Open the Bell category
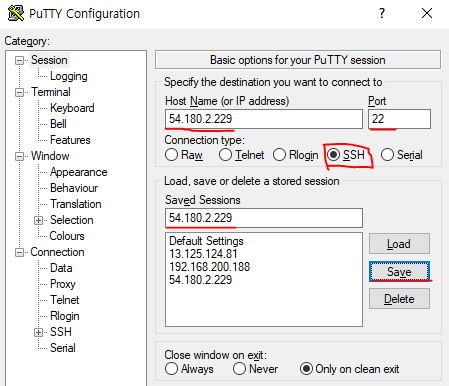The height and width of the screenshot is (386, 449). (58, 124)
